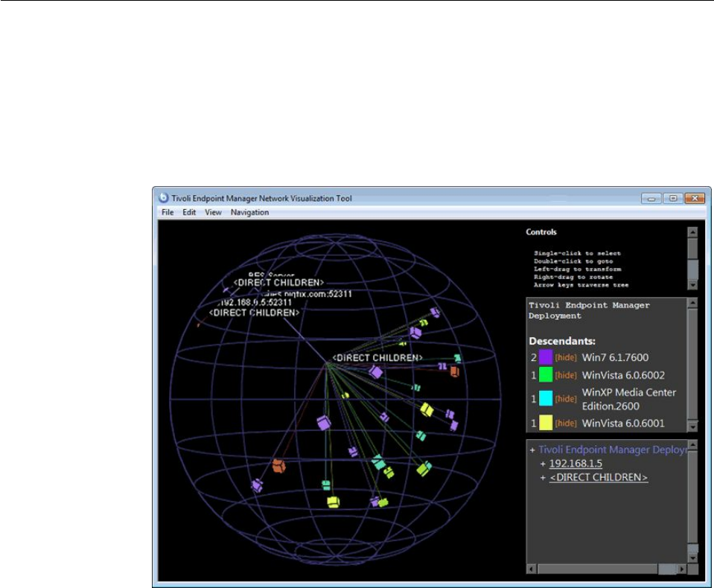Image resolution: width=714 pixels, height=588 pixels.
Task: Select the orange cube node at lower left
Action: pyautogui.click(x=278, y=466)
